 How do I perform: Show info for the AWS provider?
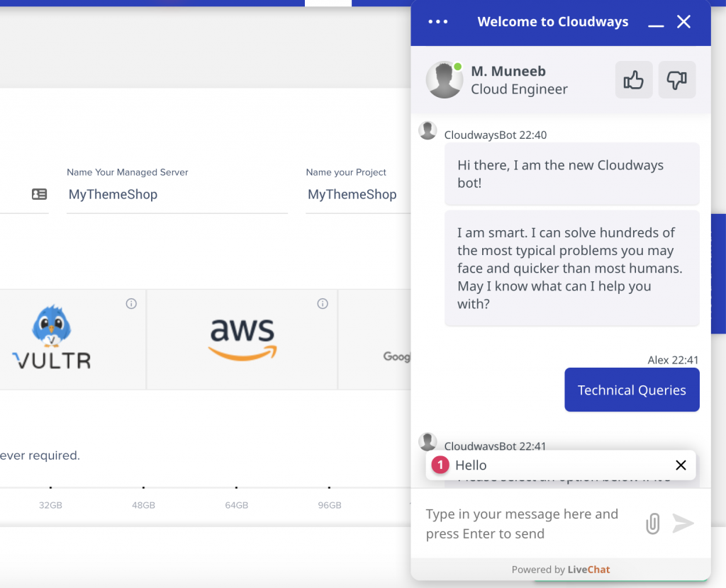click(323, 303)
